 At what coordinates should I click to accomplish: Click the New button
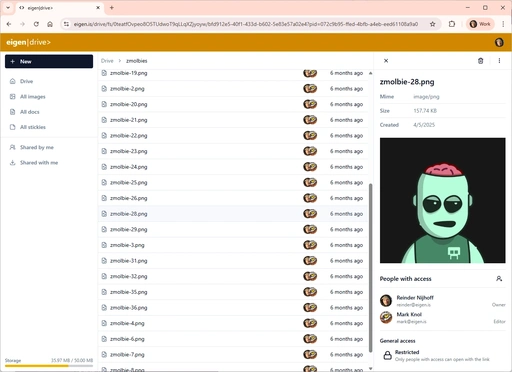click(x=49, y=61)
